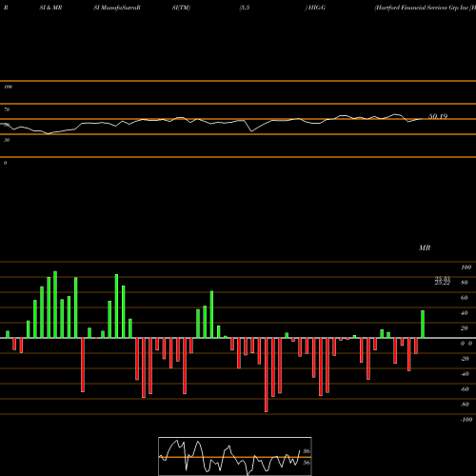The image size is (476, 476).
Task: Click the 20 label on MR axis
Action: (x=465, y=328)
